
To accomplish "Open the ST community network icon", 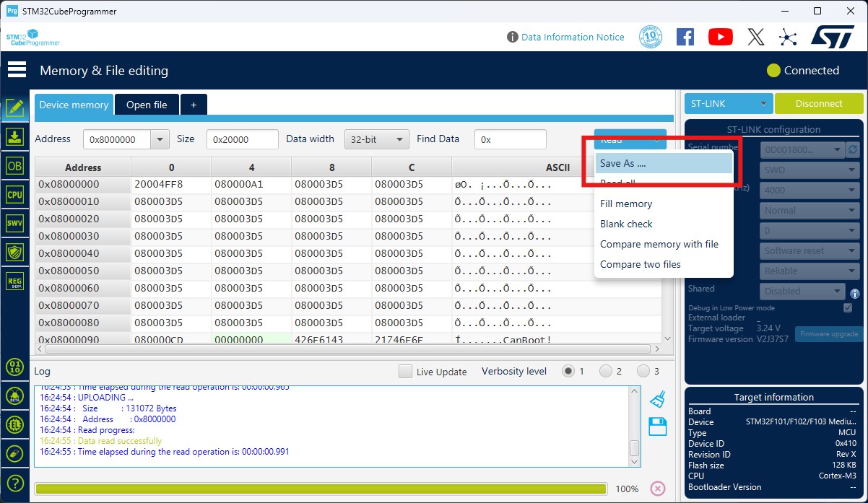I will (788, 37).
